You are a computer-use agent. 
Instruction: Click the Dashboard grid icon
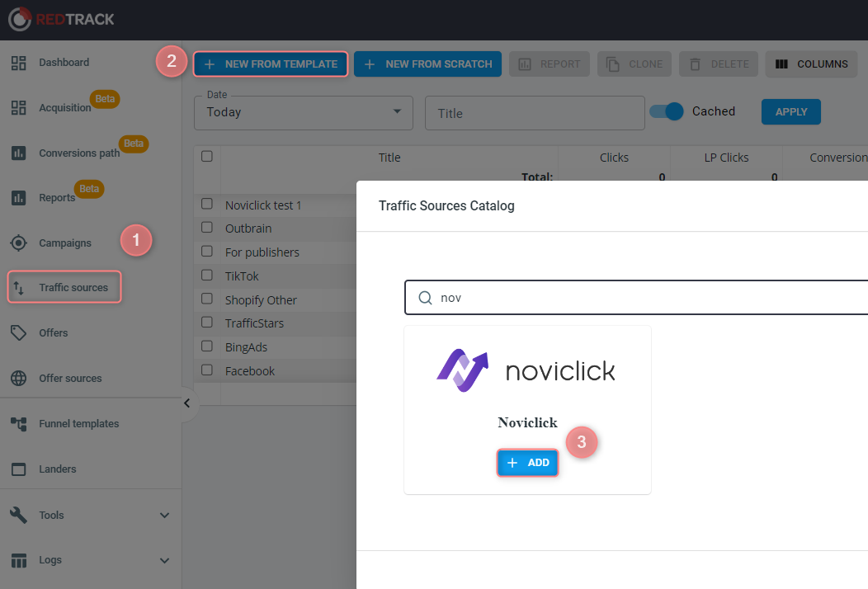(x=19, y=63)
